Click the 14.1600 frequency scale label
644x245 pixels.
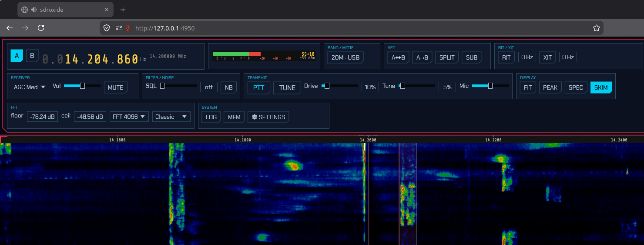coord(117,140)
